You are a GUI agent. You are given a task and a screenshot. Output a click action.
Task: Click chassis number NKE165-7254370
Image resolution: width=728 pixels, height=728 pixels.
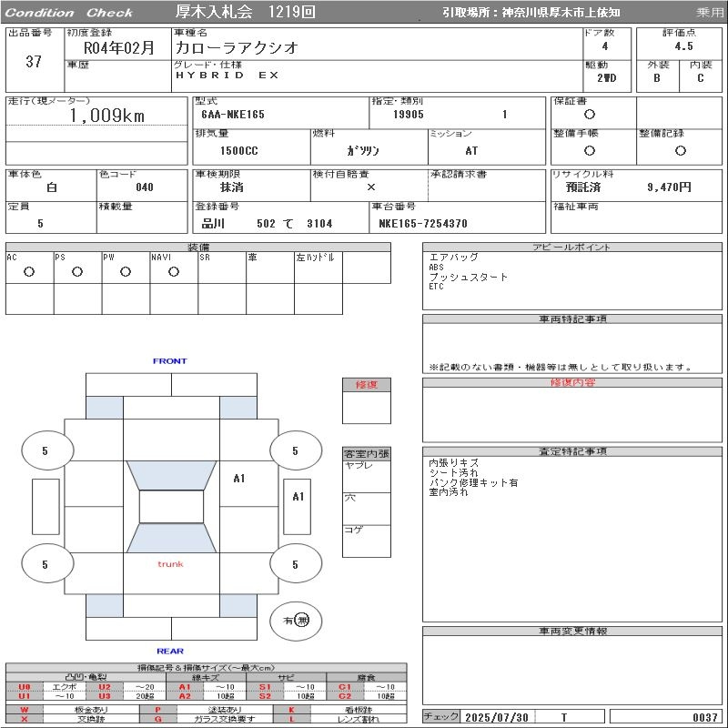coord(423,224)
